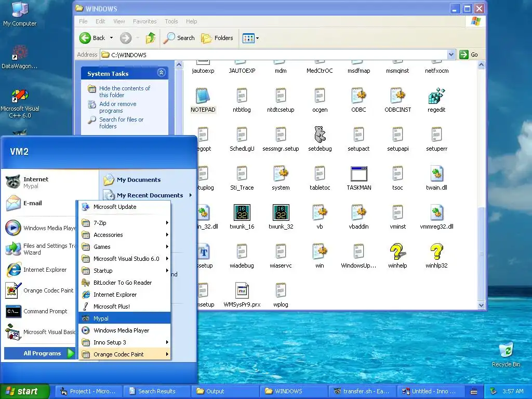The width and height of the screenshot is (532, 399).
Task: Click inside the C:\WINDOWS address field
Action: [x=273, y=55]
